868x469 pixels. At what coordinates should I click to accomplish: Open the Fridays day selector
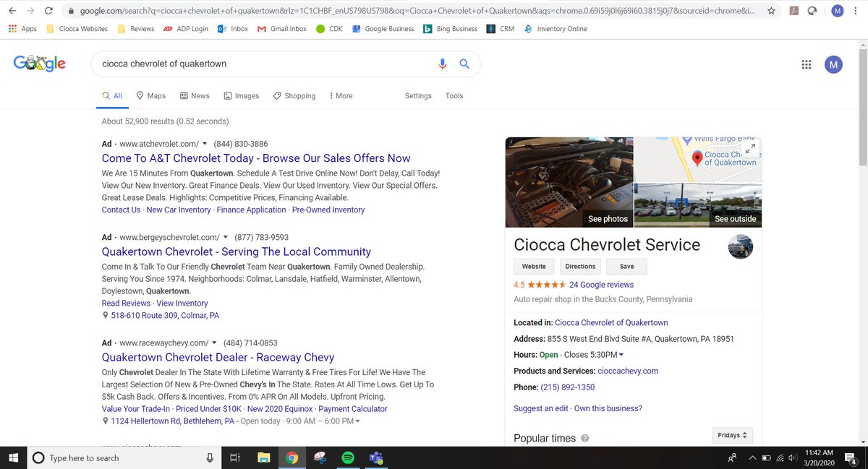point(733,435)
